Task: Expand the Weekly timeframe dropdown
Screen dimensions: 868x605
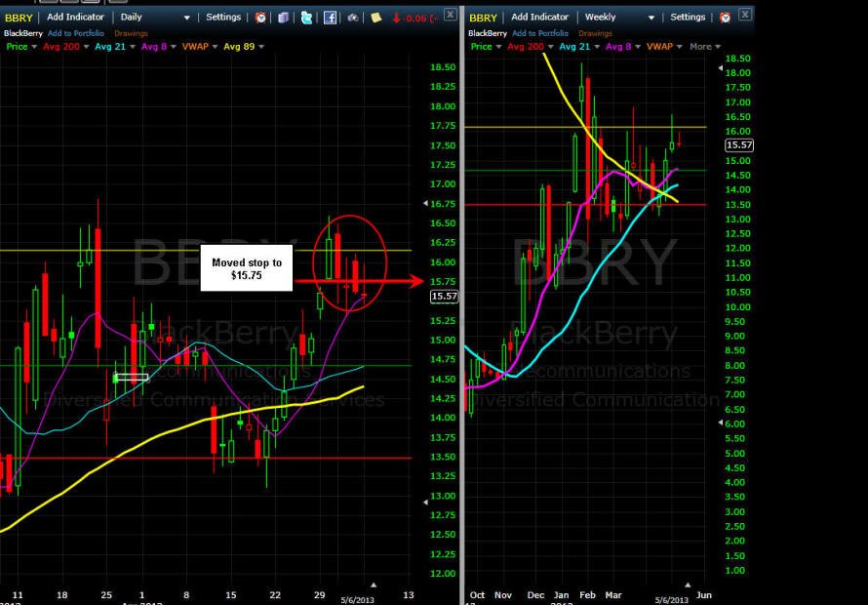Action: (x=651, y=18)
